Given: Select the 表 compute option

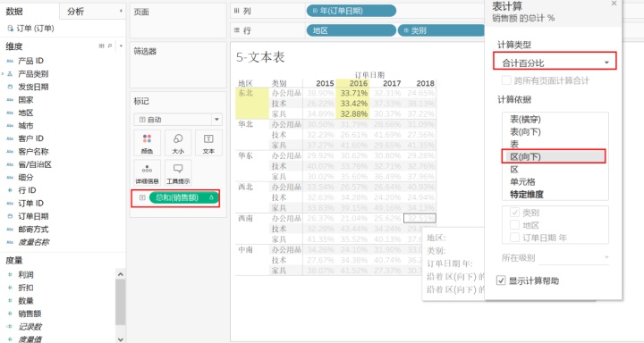Looking at the screenshot, I should tap(514, 144).
